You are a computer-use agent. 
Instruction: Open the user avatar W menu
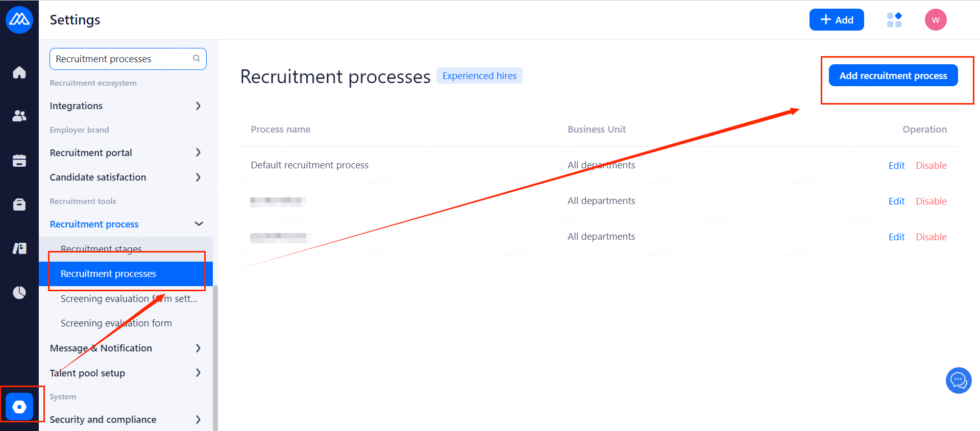coord(936,20)
